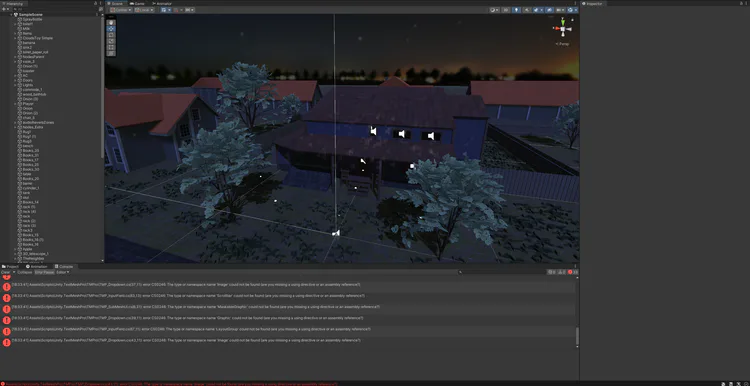750x386 pixels.
Task: Click the Console vertical scrollbar thumb
Action: (577, 336)
